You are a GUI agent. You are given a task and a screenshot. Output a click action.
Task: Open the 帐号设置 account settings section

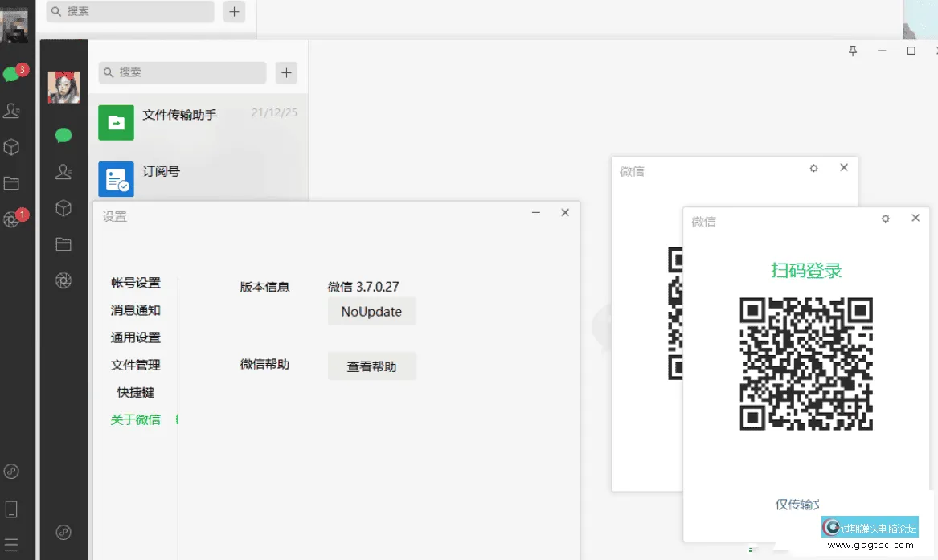136,283
